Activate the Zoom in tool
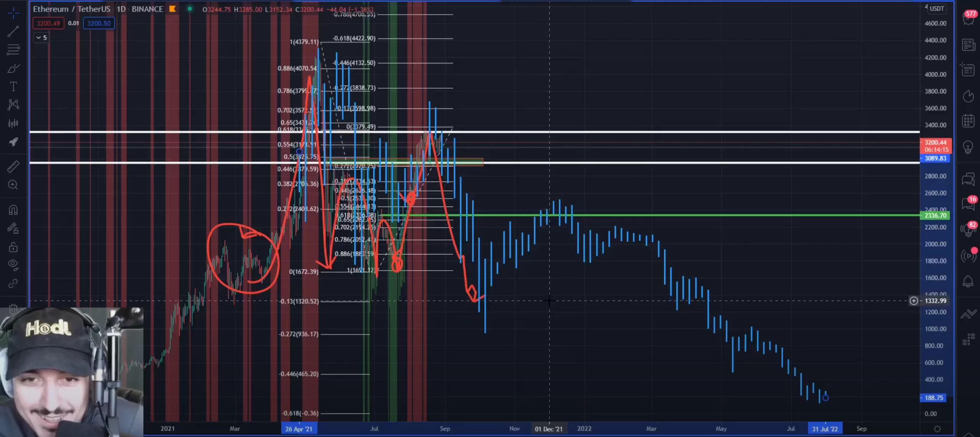Screen dimensions: 980x437 [13, 185]
